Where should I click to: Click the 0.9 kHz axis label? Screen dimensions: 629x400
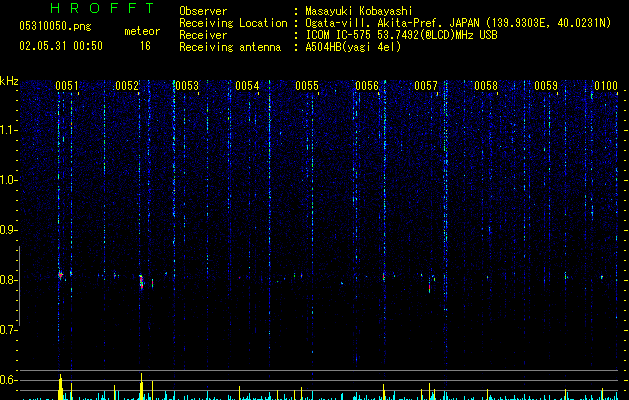[9, 230]
